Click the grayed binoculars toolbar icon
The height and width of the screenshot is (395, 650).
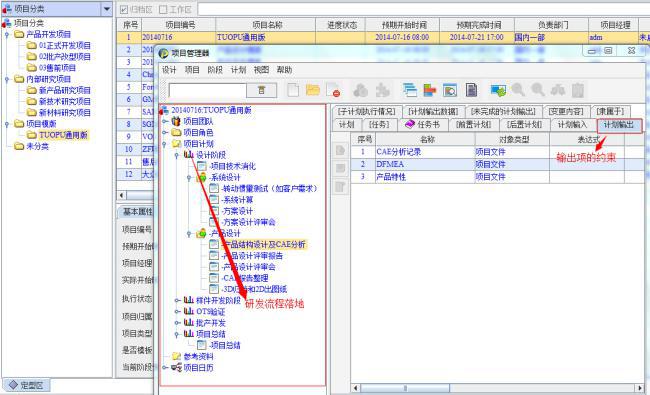[x=558, y=90]
